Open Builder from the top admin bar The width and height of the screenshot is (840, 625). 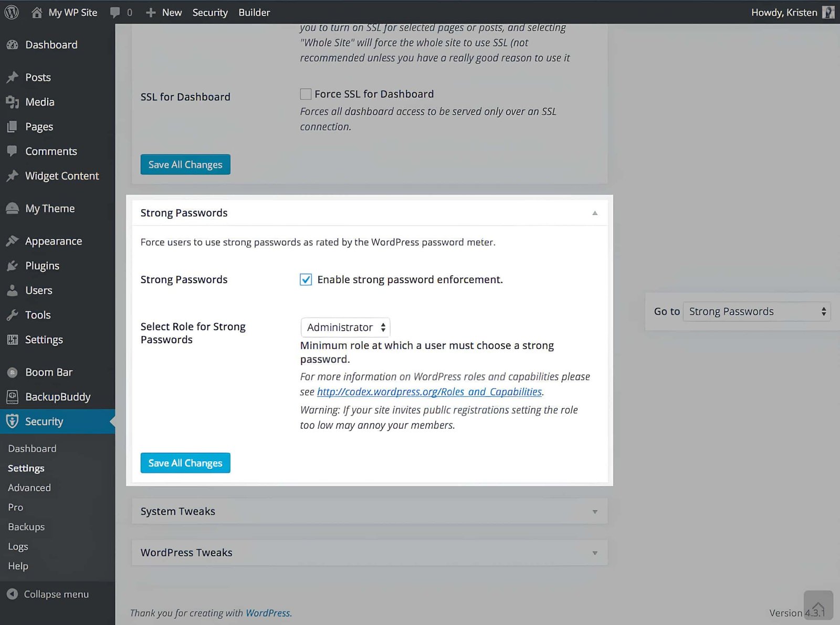pyautogui.click(x=254, y=12)
